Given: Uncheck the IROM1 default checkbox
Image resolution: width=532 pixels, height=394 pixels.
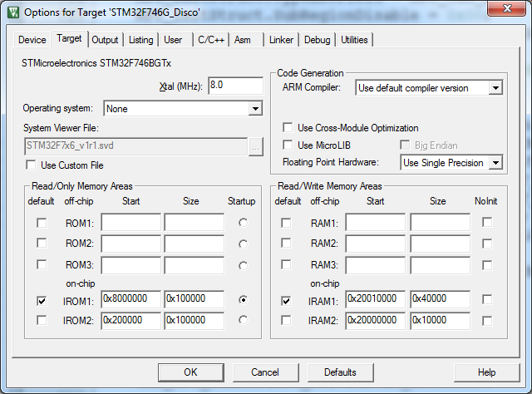Looking at the screenshot, I should click(42, 301).
